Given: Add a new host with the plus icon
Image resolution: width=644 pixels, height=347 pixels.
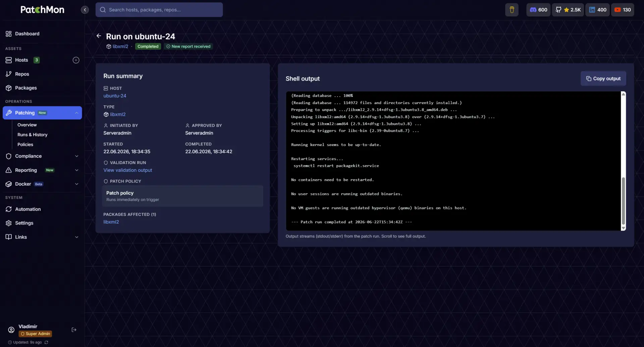Looking at the screenshot, I should (76, 60).
